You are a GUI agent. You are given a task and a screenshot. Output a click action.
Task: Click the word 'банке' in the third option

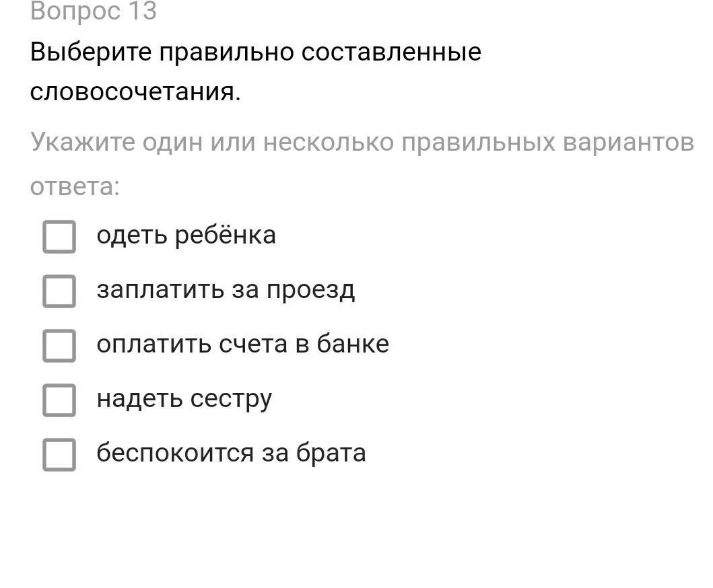point(353,344)
